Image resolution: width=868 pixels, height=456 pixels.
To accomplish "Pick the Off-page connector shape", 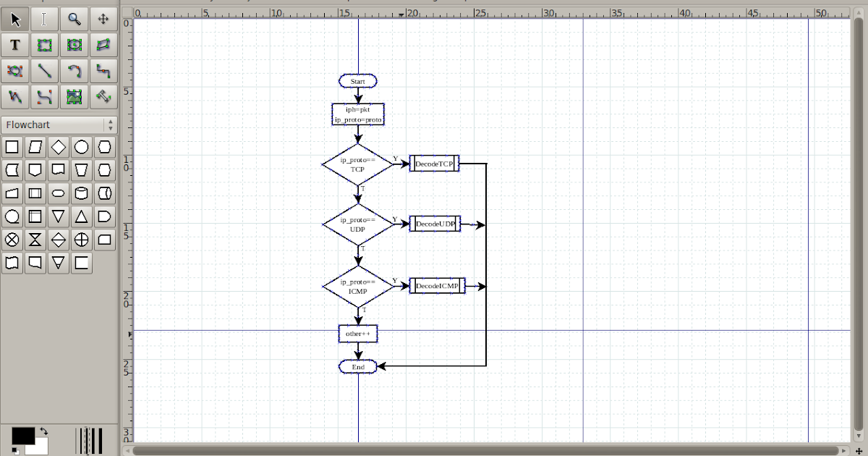I will pos(35,171).
